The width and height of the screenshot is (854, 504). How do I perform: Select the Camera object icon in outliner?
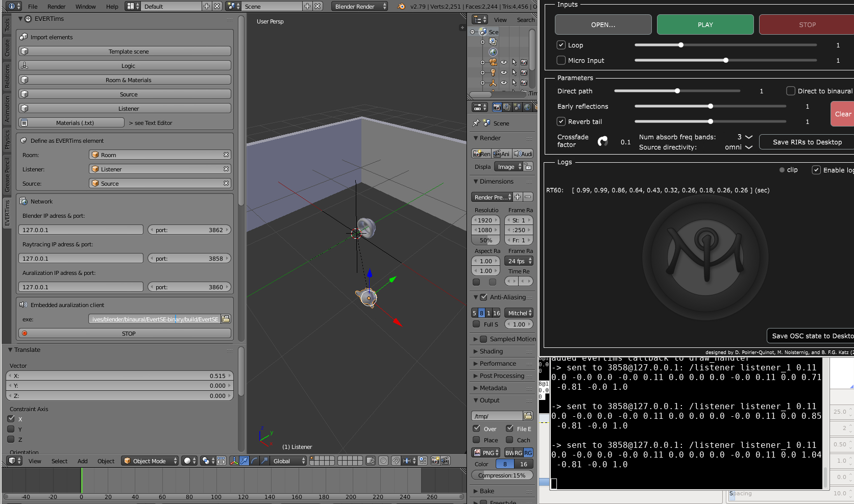coord(493,62)
